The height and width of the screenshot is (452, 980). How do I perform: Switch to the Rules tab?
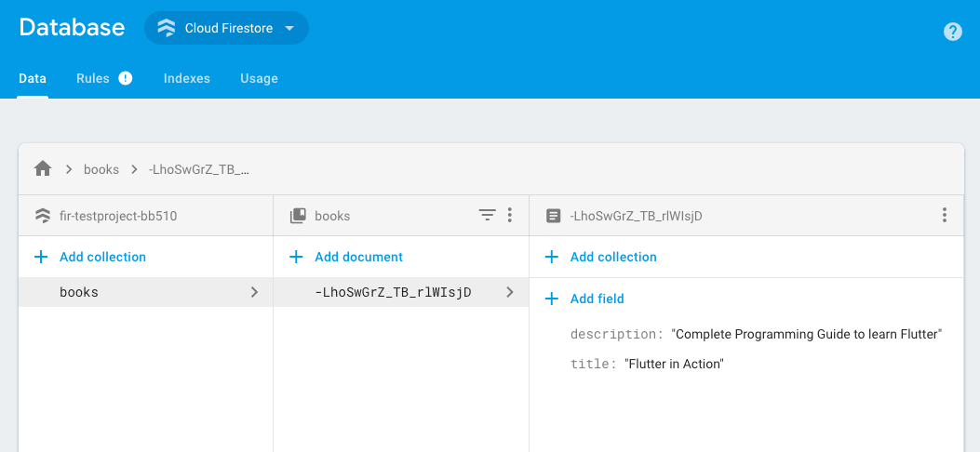tap(92, 79)
